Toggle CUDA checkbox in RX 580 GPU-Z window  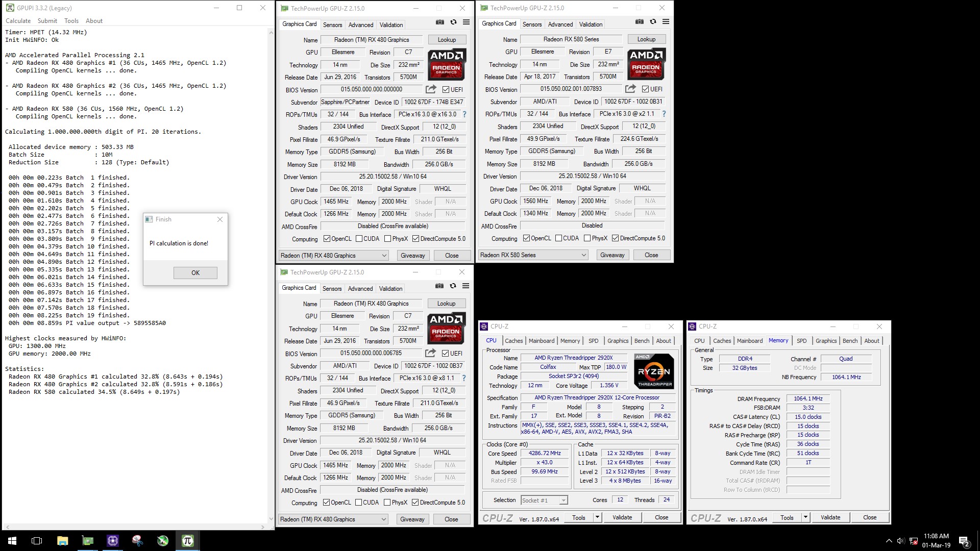click(558, 238)
